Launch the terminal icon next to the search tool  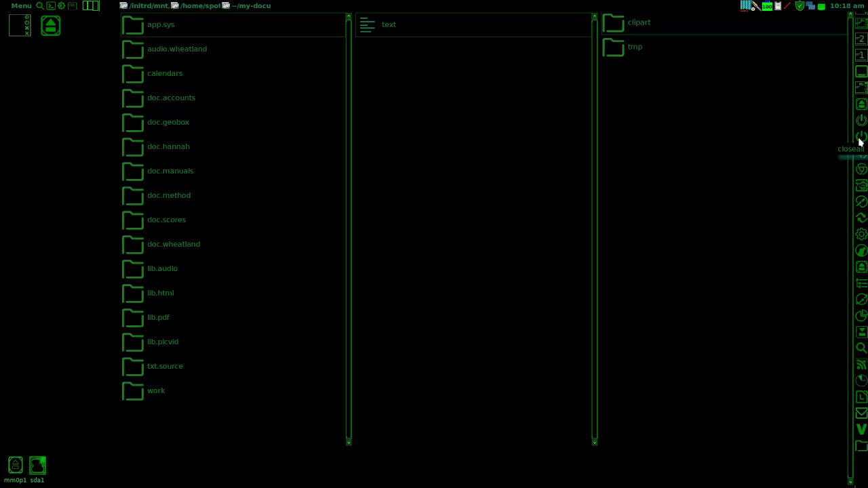pos(50,5)
